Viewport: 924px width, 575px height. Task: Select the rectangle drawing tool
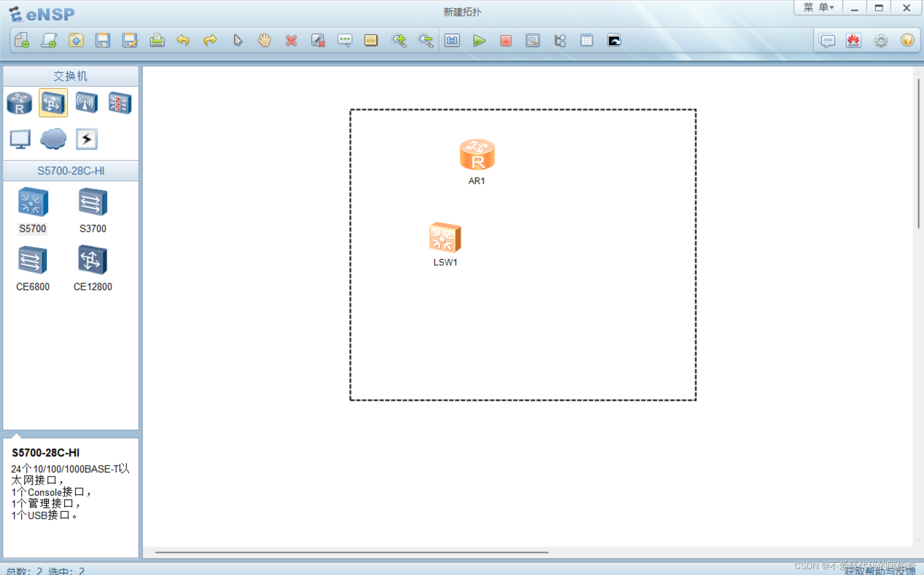pyautogui.click(x=371, y=40)
